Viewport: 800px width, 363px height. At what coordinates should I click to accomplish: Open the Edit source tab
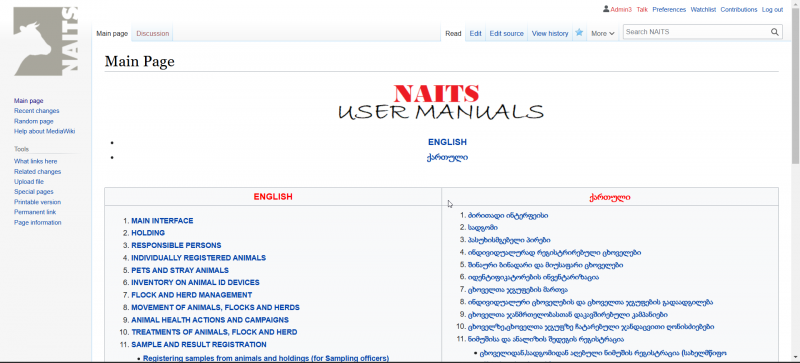coord(506,34)
